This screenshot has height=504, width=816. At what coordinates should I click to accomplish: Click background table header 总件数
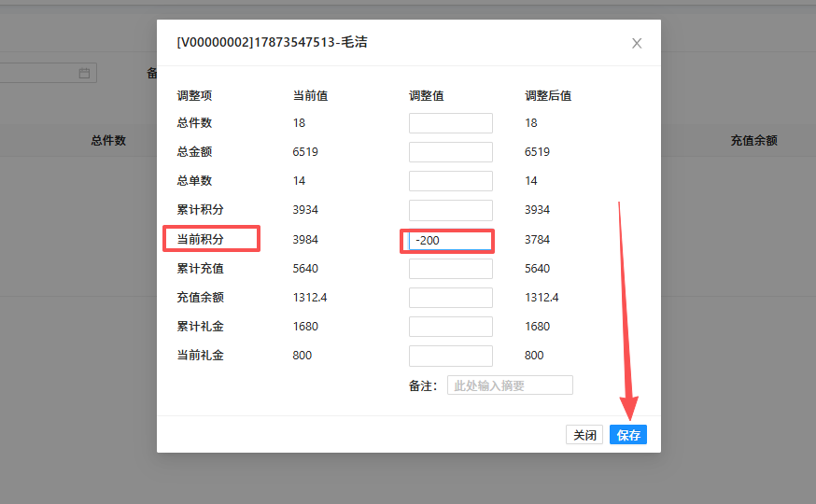pos(108,140)
